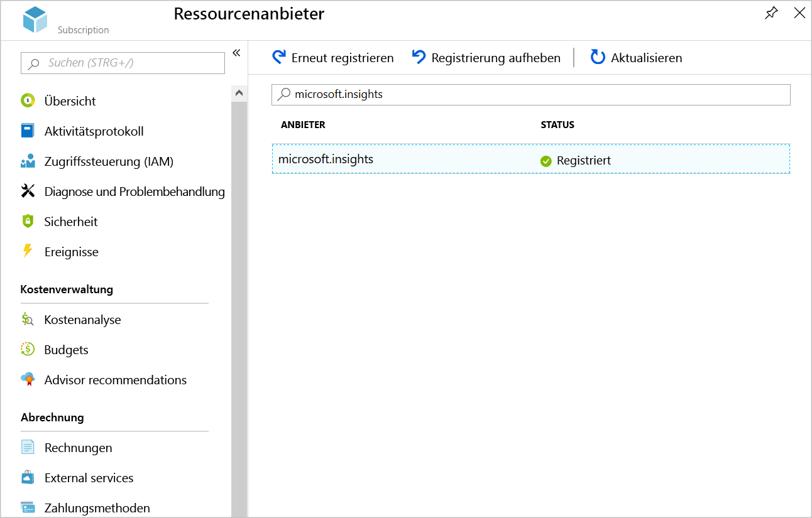Viewport: 812px width, 518px height.
Task: Close the Ressourcenanbieter blade
Action: [x=799, y=13]
